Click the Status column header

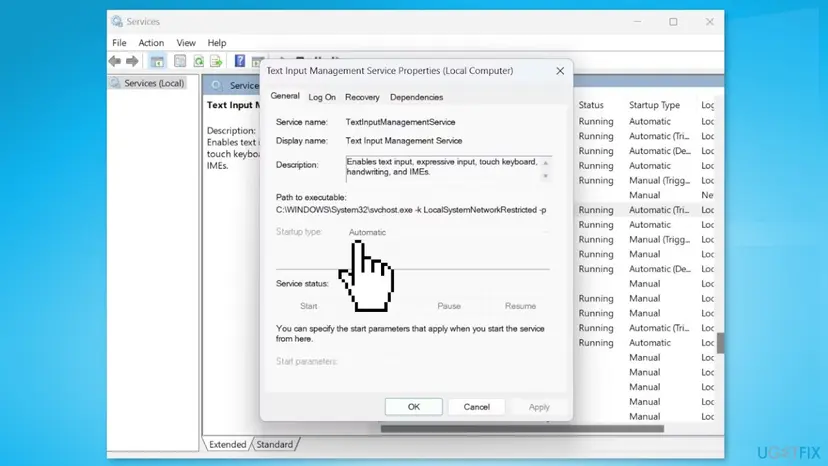click(591, 105)
